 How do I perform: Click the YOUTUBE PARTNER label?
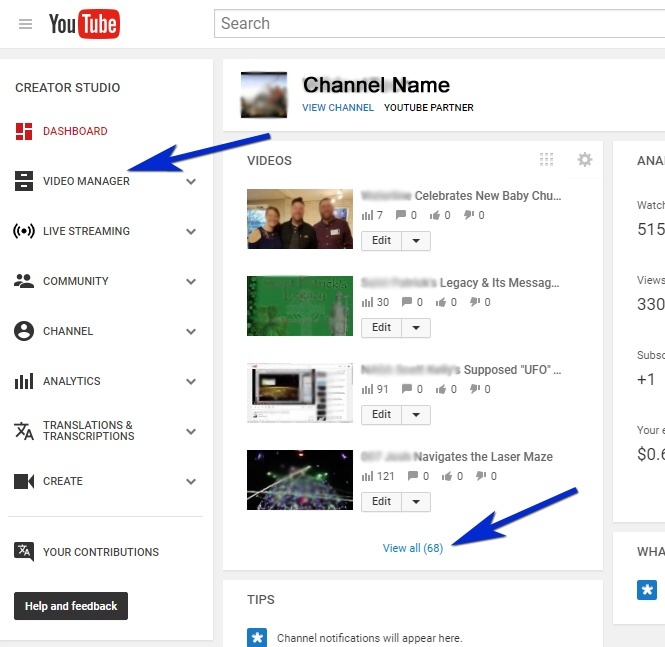coord(429,108)
